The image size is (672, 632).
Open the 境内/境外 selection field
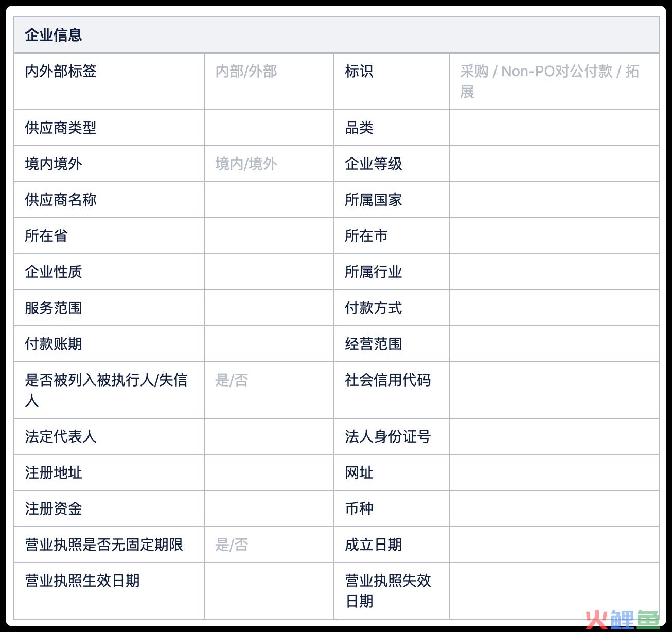click(x=246, y=164)
